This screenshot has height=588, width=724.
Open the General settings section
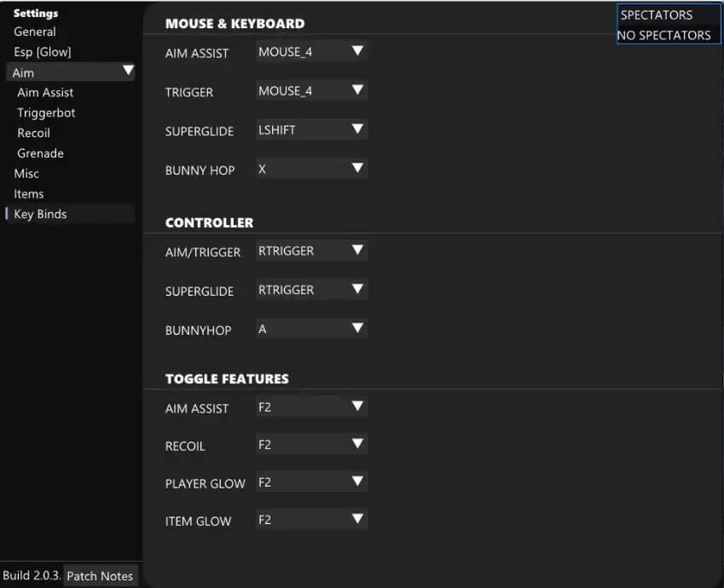35,32
